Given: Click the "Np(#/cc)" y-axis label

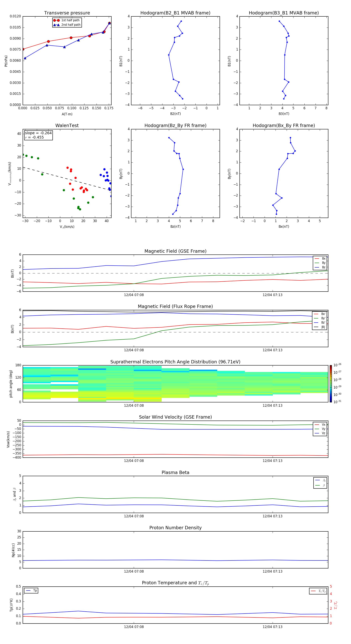Looking at the screenshot, I should pyautogui.click(x=13, y=550).
